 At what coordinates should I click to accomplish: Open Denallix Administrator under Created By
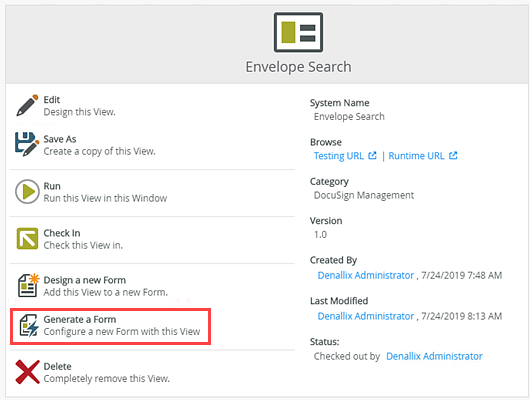tap(366, 275)
